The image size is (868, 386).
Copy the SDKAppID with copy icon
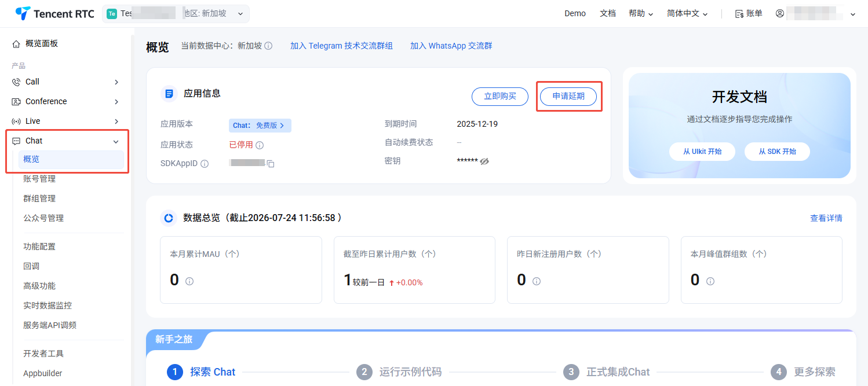coord(271,164)
